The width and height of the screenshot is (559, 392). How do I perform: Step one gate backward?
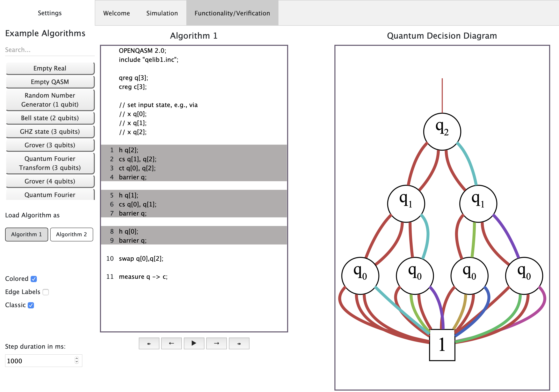click(x=171, y=343)
